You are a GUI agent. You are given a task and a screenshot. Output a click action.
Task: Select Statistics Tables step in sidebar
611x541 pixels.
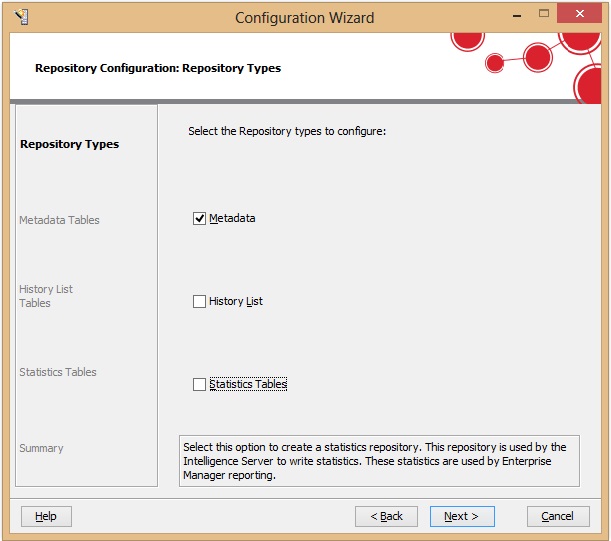58,372
